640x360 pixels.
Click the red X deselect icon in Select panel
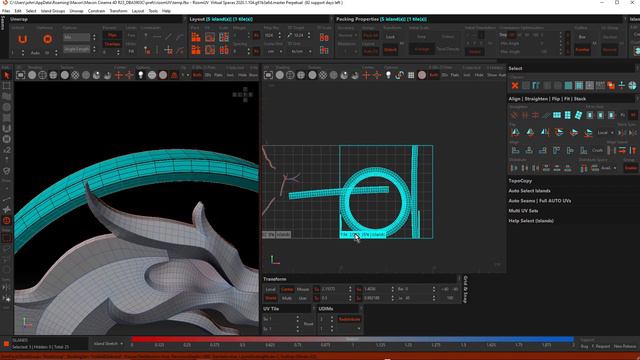(x=515, y=85)
